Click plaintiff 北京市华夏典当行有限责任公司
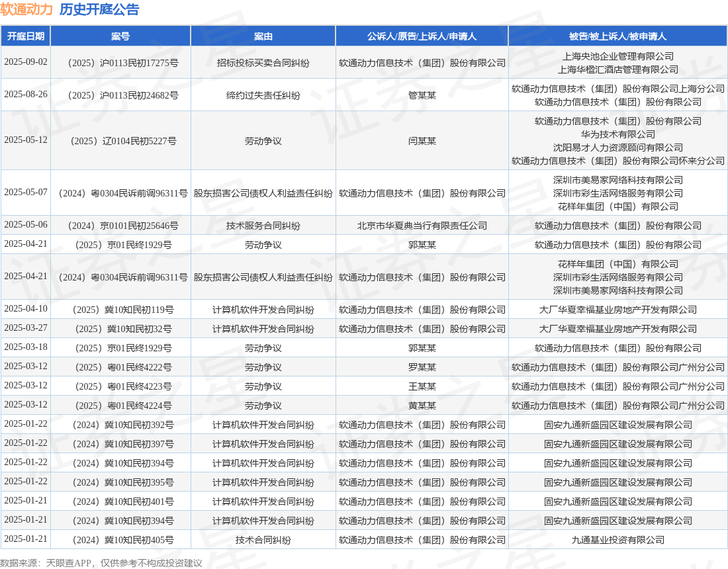 coord(422,226)
